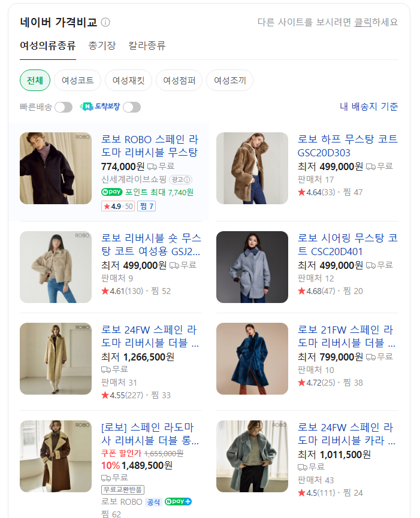Click the 4.5(111) rating text

pos(316,493)
